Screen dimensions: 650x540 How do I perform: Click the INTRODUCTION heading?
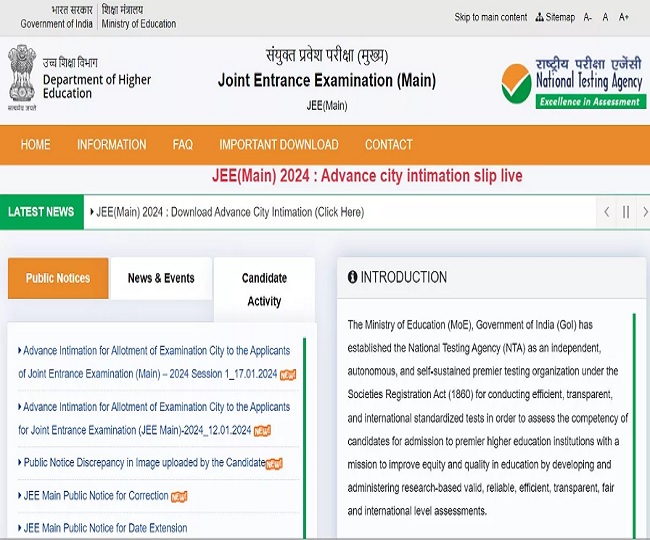pyautogui.click(x=404, y=277)
